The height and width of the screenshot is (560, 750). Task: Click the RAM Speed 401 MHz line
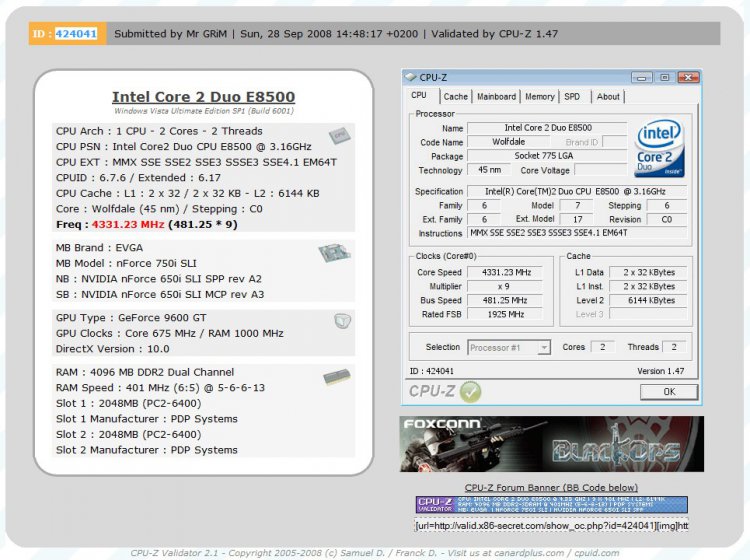(x=160, y=388)
